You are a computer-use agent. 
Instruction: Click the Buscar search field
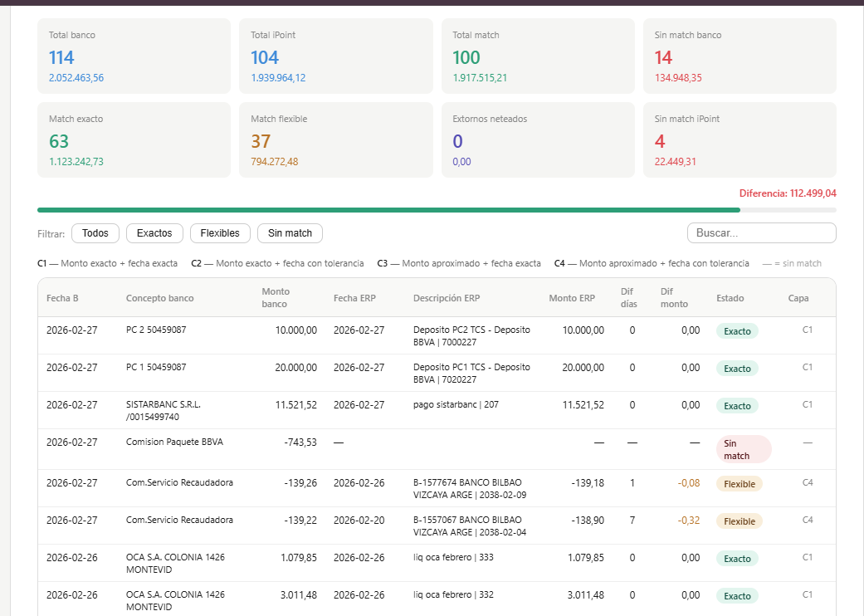click(x=762, y=232)
